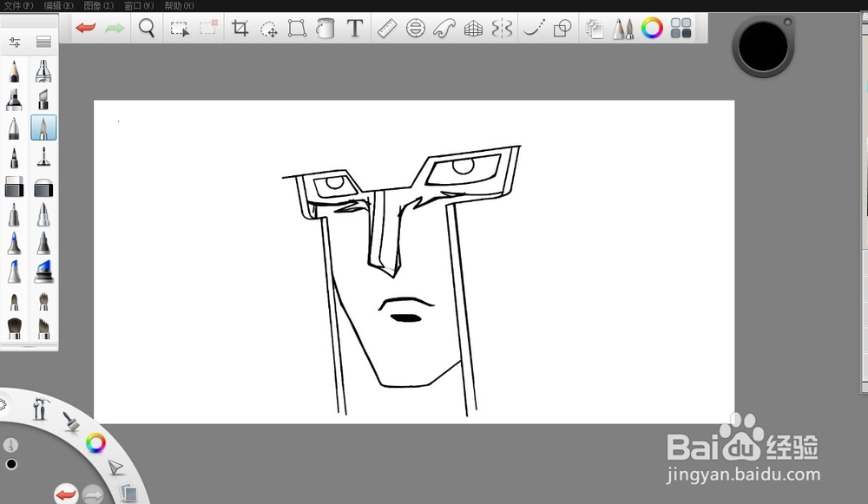The width and height of the screenshot is (868, 504).
Task: Select the Shapes draw style tool
Action: [562, 29]
